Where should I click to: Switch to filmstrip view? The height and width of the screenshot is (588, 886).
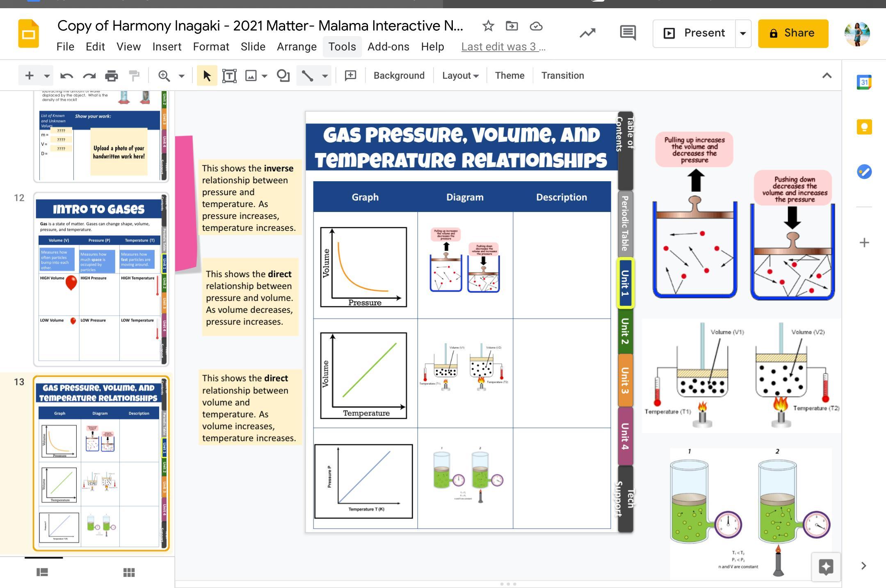point(42,572)
